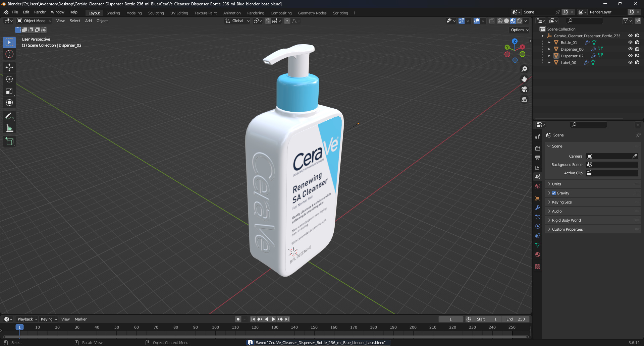Open the World properties tab
The width and height of the screenshot is (644, 346).
(538, 186)
